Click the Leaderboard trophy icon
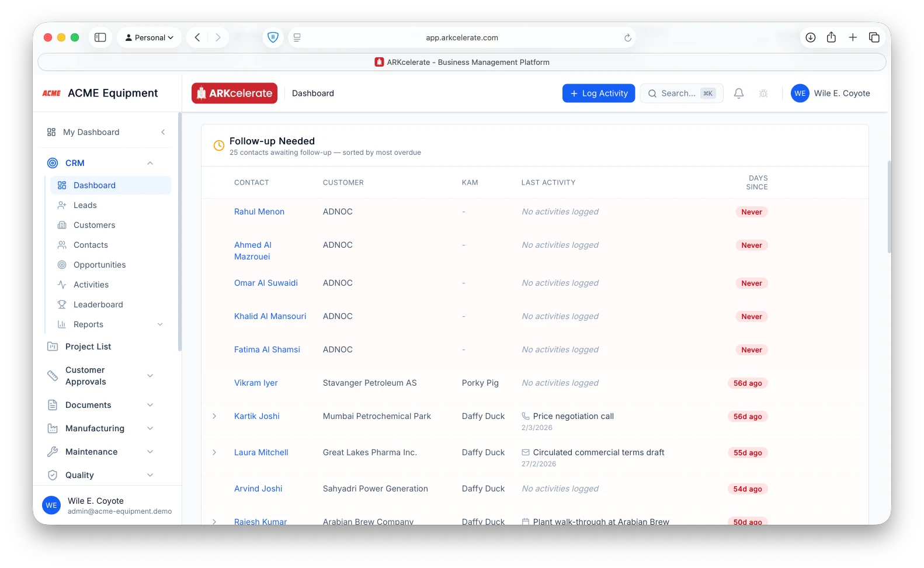924x568 pixels. (x=62, y=304)
